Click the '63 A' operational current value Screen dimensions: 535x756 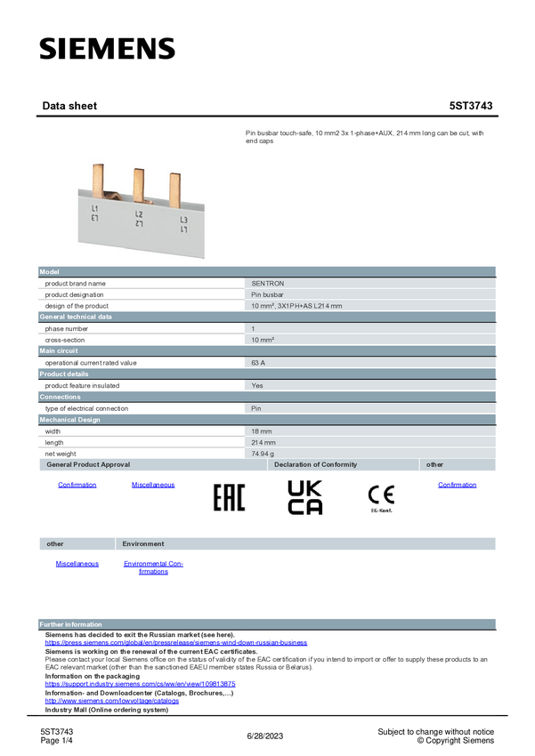pos(258,363)
